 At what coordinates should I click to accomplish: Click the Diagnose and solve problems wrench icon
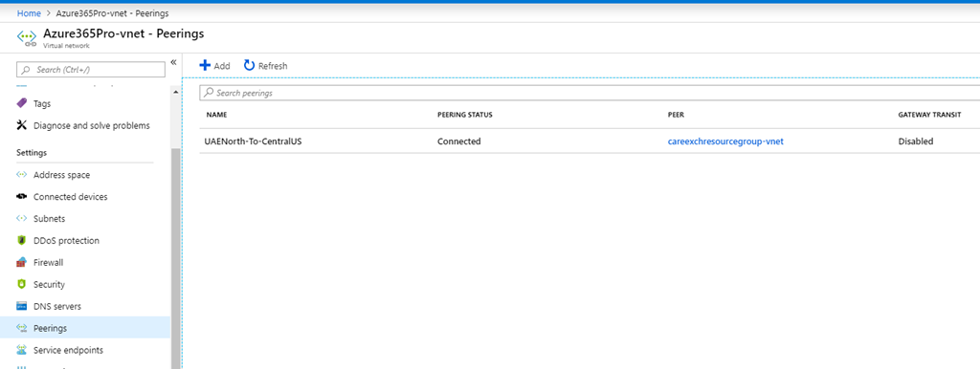coord(21,125)
